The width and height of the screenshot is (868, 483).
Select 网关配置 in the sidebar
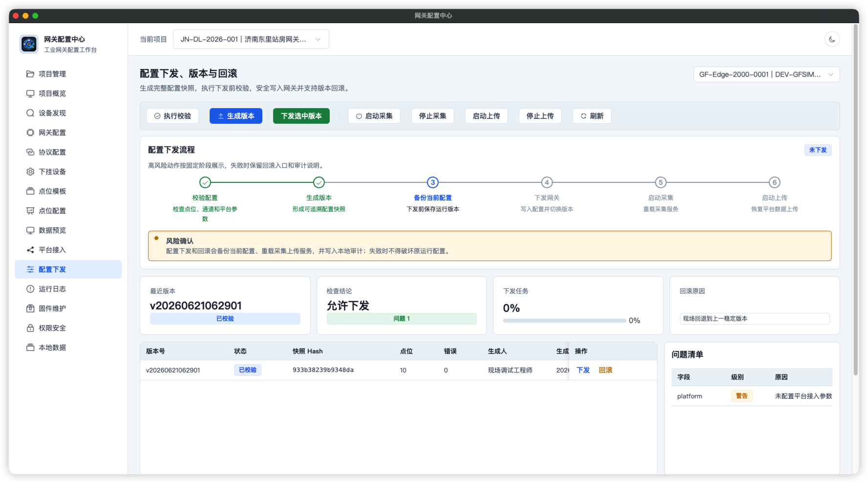(x=68, y=132)
